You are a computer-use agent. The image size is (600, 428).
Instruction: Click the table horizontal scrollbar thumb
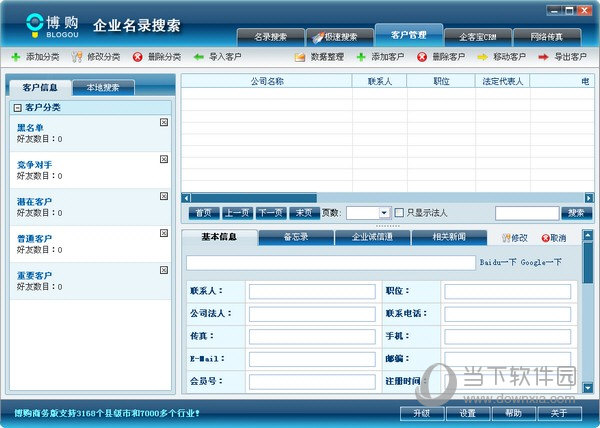click(x=254, y=198)
